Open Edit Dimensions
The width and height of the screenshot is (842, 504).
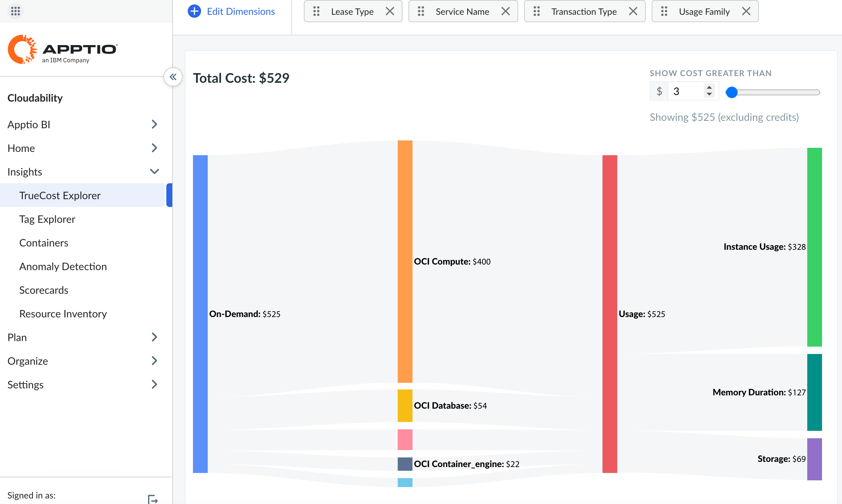tap(241, 11)
